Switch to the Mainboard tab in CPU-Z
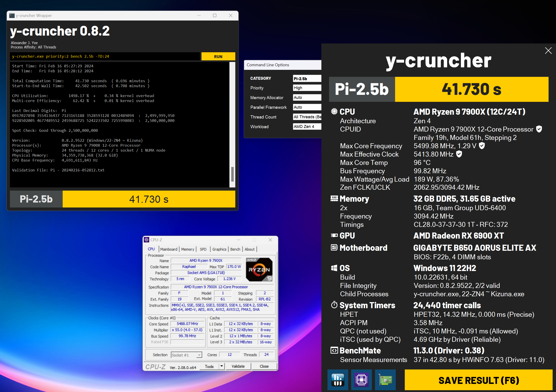The height and width of the screenshot is (392, 556). (169, 249)
